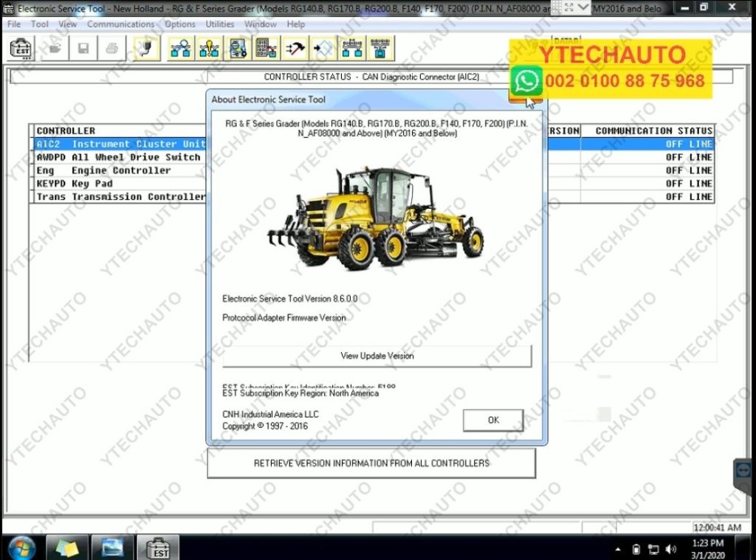The height and width of the screenshot is (560, 756).
Task: Show hidden tray icons arrow
Action: [618, 549]
